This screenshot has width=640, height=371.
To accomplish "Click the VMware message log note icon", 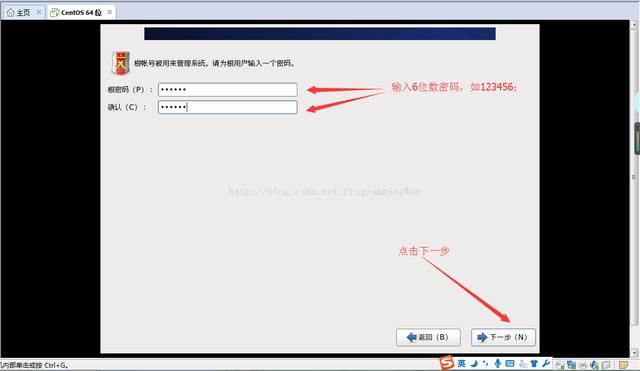I will point(623,364).
